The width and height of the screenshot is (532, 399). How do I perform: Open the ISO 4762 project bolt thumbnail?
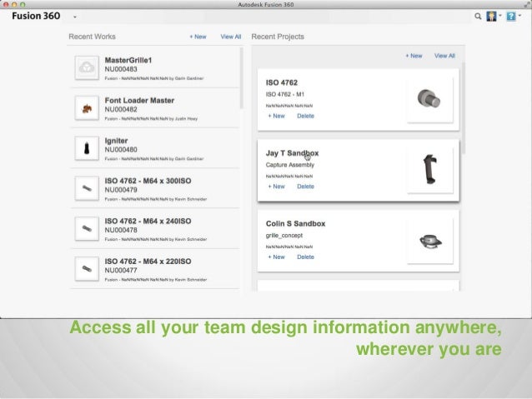[x=429, y=99]
